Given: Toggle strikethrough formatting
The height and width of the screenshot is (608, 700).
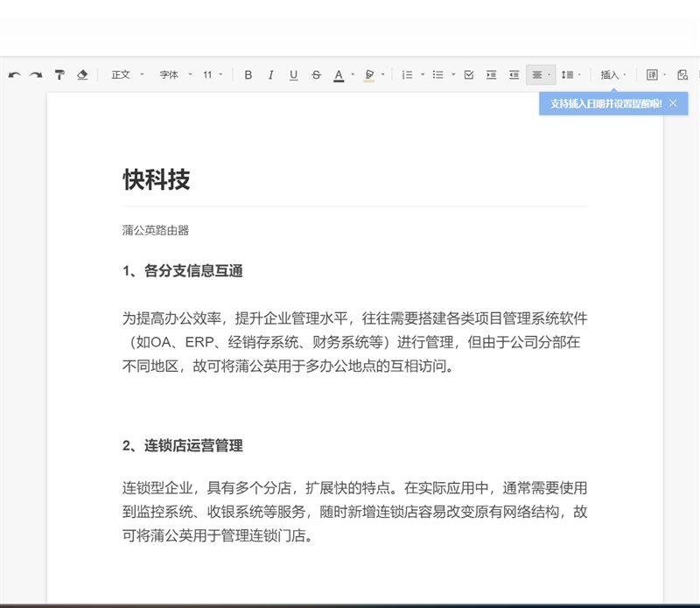Looking at the screenshot, I should pos(316,75).
